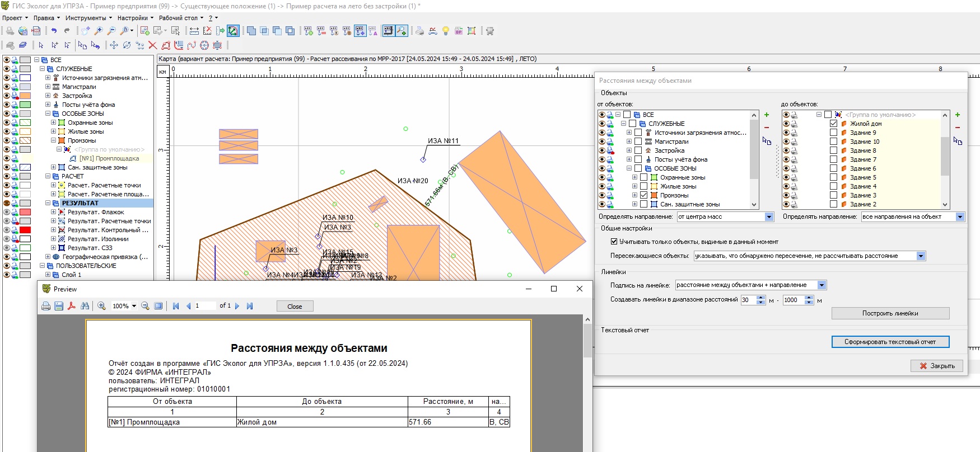This screenshot has height=452, width=980.
Task: Uncheck the Промзоны checkbox in source objects
Action: coord(643,195)
